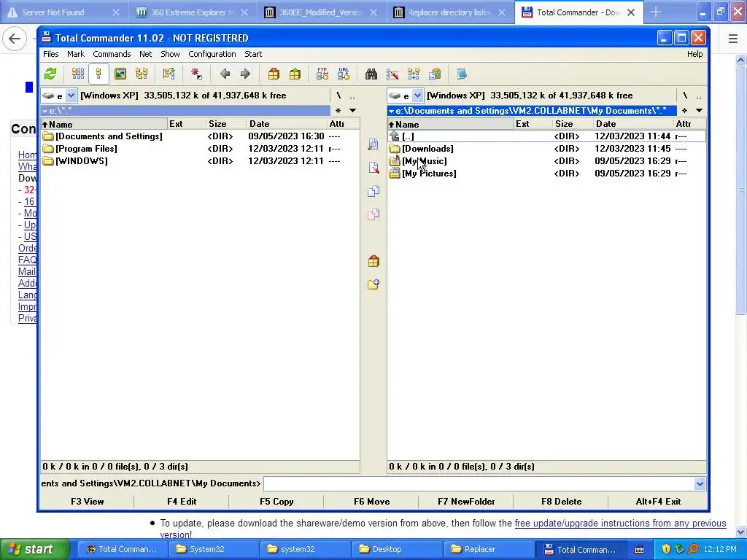This screenshot has height=560, width=747.
Task: Open the Synchronize directories icon
Action: 414,74
